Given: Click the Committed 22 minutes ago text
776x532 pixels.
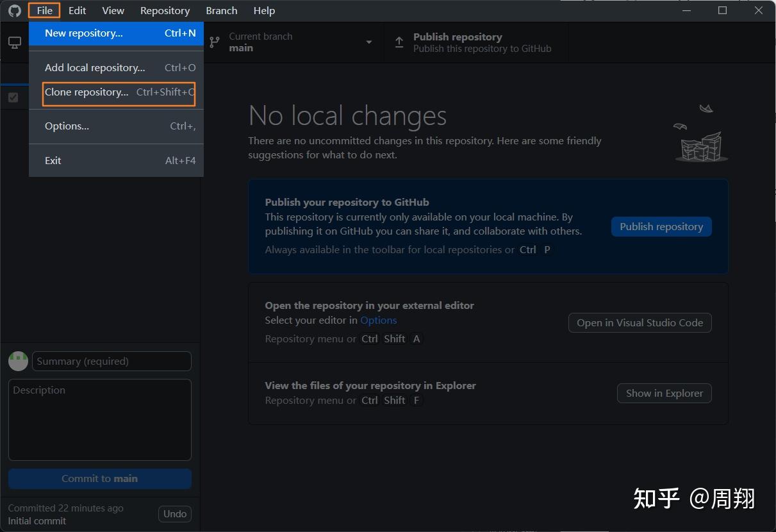Looking at the screenshot, I should click(65, 508).
